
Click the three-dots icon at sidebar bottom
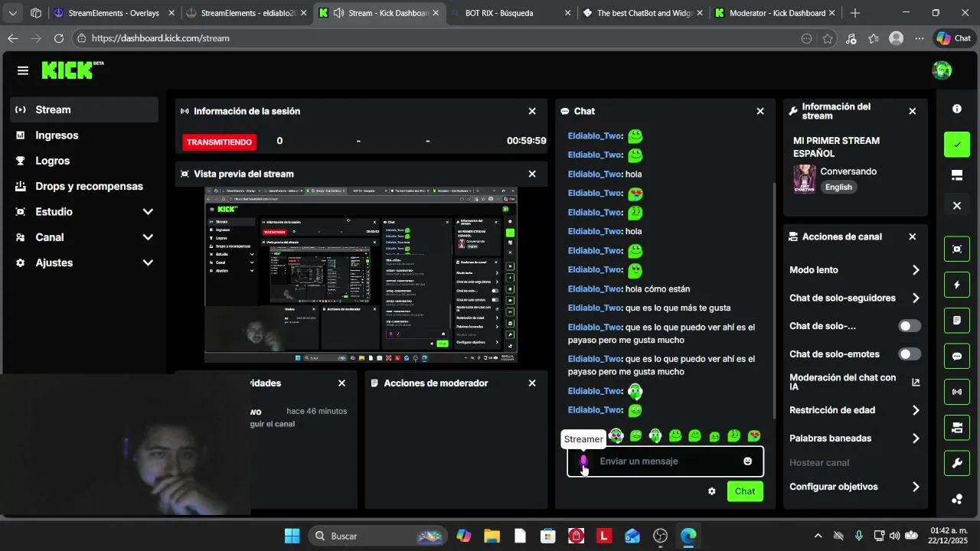coord(957,499)
